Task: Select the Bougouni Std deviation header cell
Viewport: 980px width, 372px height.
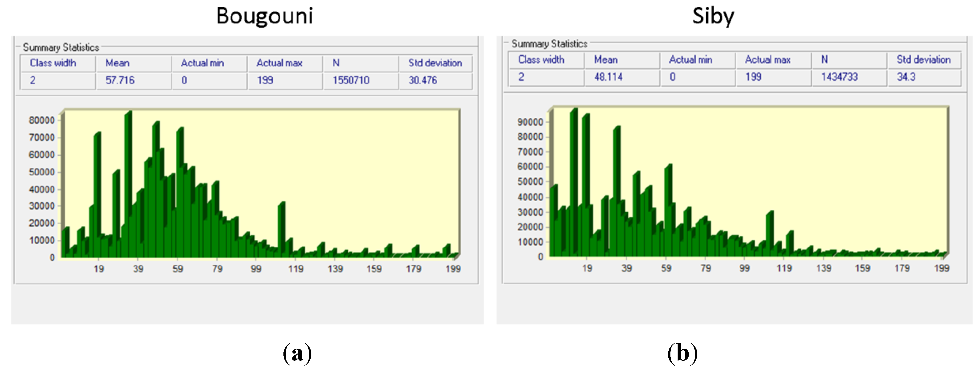Action: click(x=435, y=63)
